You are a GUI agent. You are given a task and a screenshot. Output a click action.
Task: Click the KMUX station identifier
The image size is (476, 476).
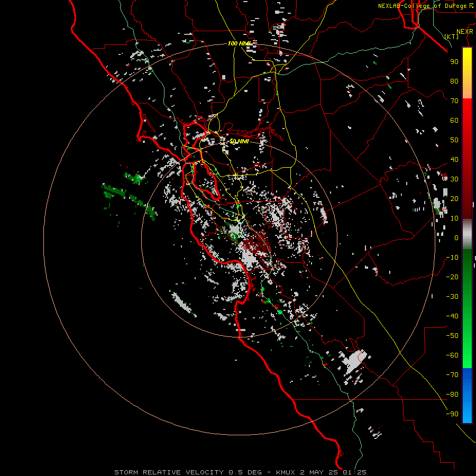[286, 472]
